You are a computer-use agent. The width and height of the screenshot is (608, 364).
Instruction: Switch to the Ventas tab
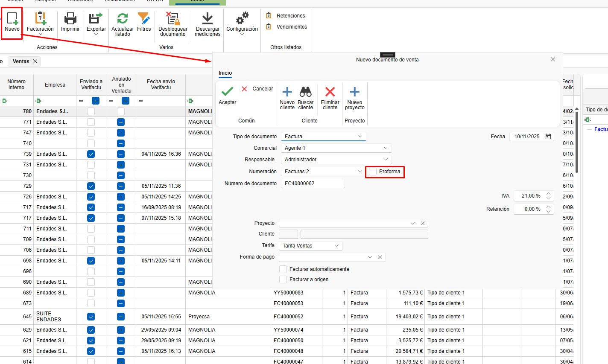point(21,61)
